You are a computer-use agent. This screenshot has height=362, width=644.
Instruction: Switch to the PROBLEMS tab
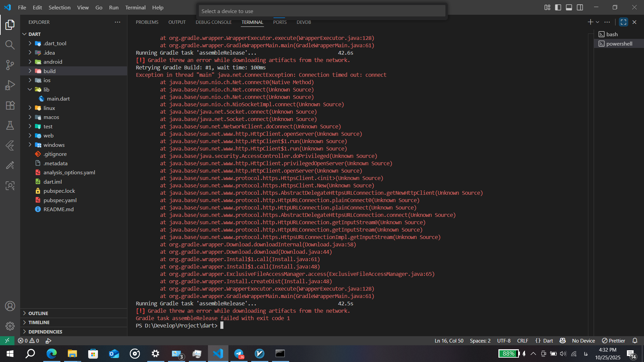tap(147, 22)
